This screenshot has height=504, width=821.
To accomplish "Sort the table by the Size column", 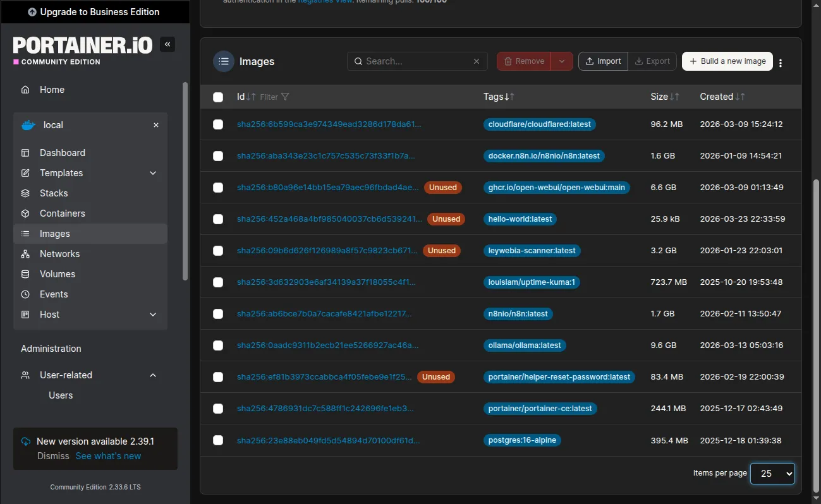I will click(665, 97).
